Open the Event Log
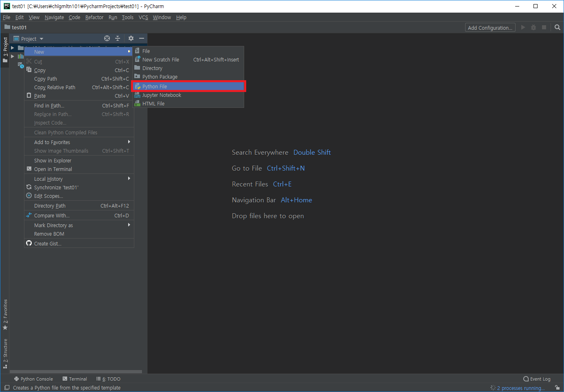The height and width of the screenshot is (392, 564). (x=537, y=379)
